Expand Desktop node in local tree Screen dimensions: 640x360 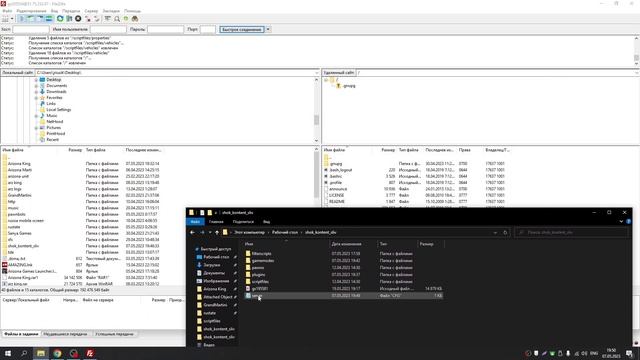36,80
